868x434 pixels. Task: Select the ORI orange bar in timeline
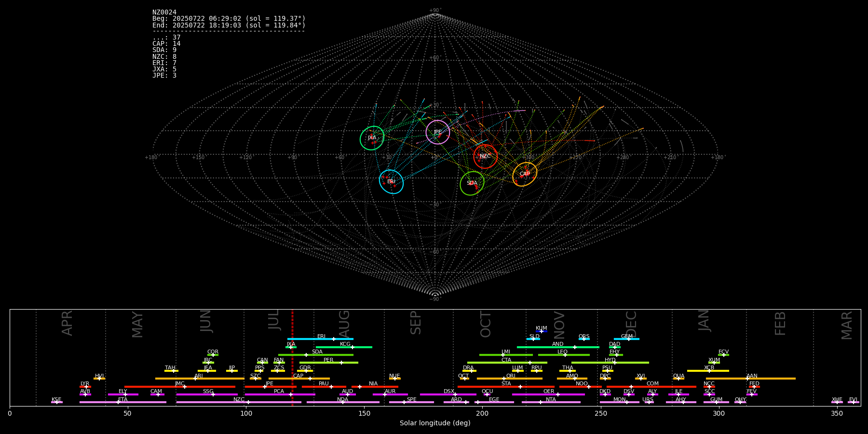click(510, 379)
